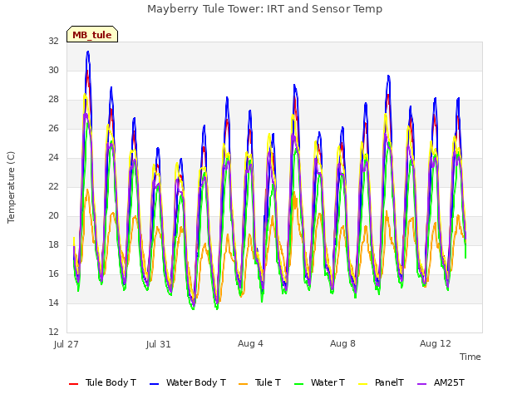This screenshot has width=532, height=399.
Task: Click the 'Time' x-axis label
Action: [x=470, y=357]
